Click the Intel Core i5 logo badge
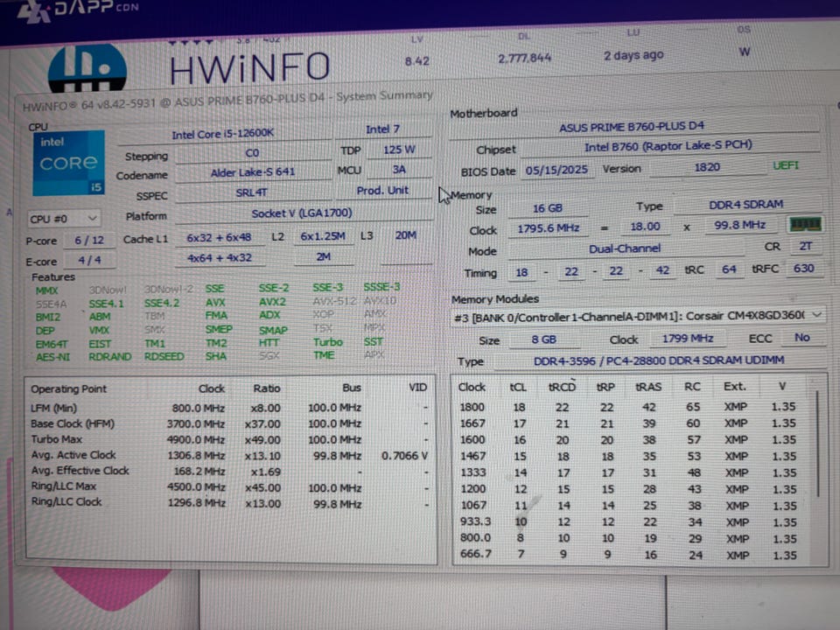The height and width of the screenshot is (630, 840). 68,163
